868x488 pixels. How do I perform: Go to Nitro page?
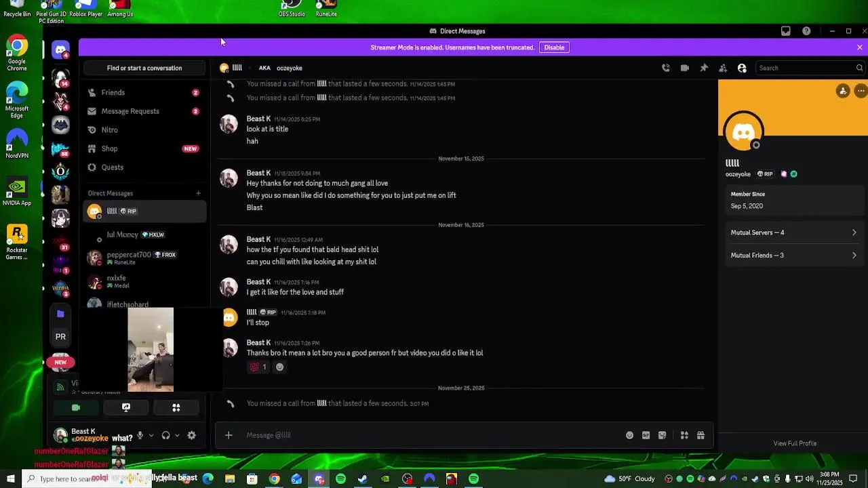coord(144,129)
